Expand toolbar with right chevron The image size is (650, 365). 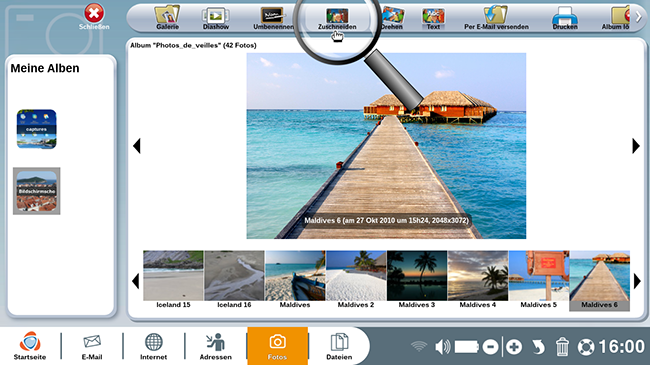pos(639,17)
